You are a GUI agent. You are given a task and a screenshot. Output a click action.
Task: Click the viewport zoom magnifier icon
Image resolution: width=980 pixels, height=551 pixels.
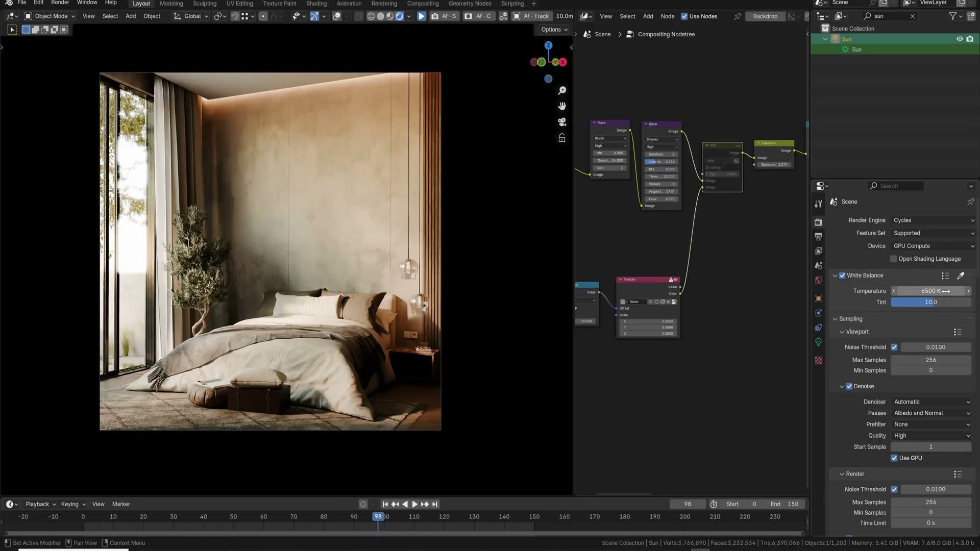[562, 90]
